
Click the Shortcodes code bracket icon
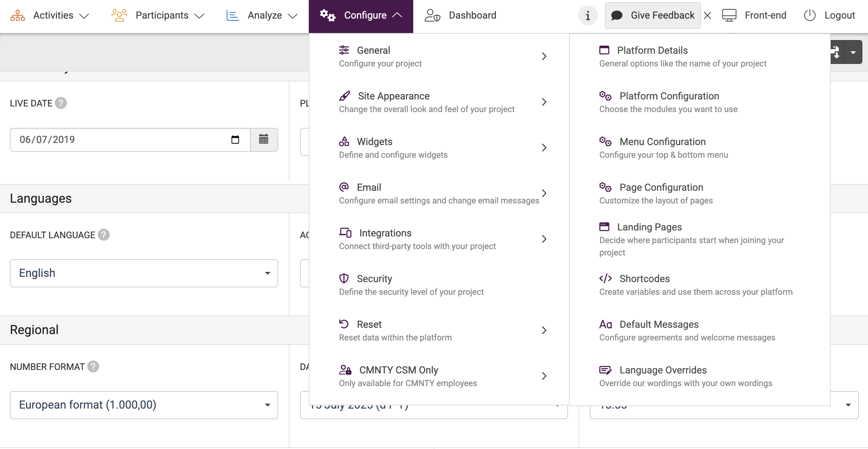[x=605, y=279]
